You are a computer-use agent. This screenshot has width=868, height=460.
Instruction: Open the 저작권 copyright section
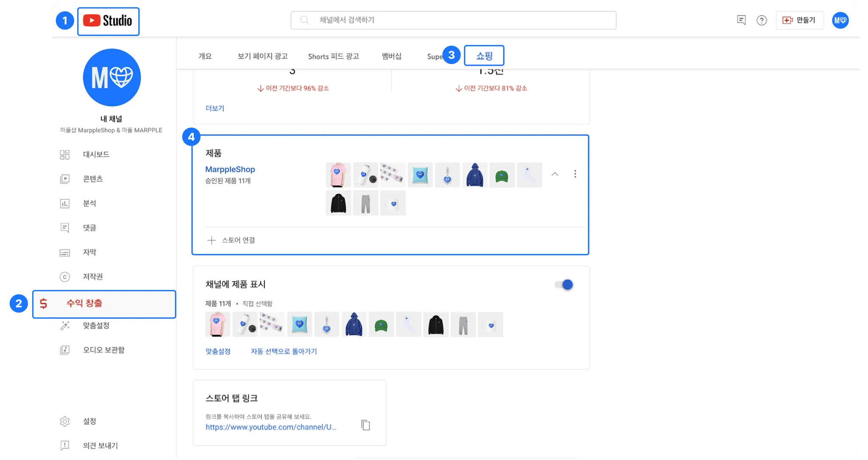[92, 277]
